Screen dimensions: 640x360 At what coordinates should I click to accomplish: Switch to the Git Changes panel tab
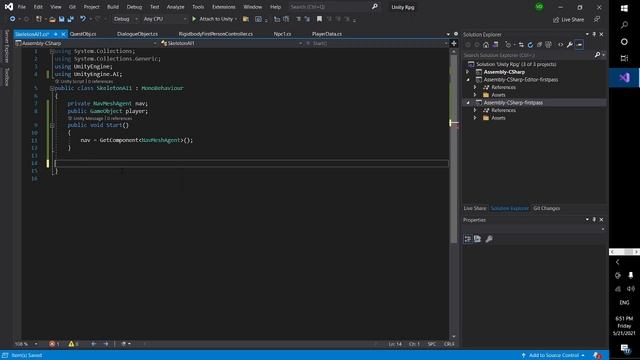547,209
